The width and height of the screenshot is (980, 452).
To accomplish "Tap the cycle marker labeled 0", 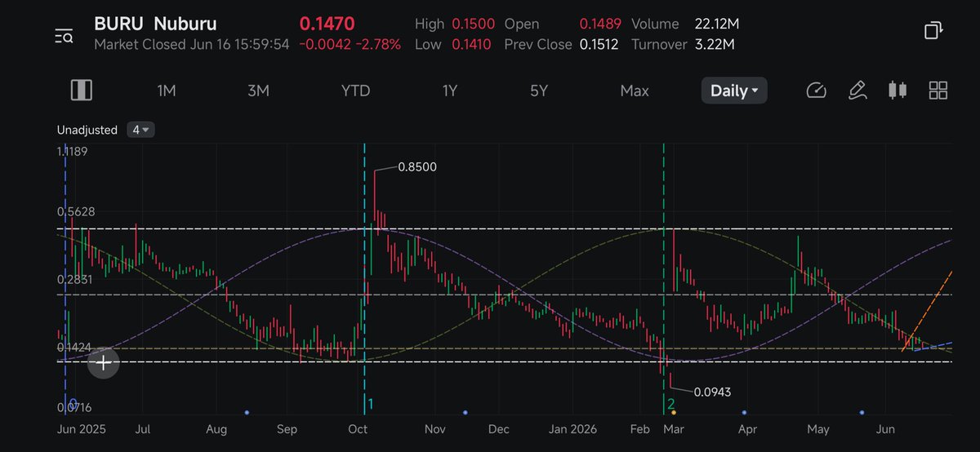I will [73, 404].
